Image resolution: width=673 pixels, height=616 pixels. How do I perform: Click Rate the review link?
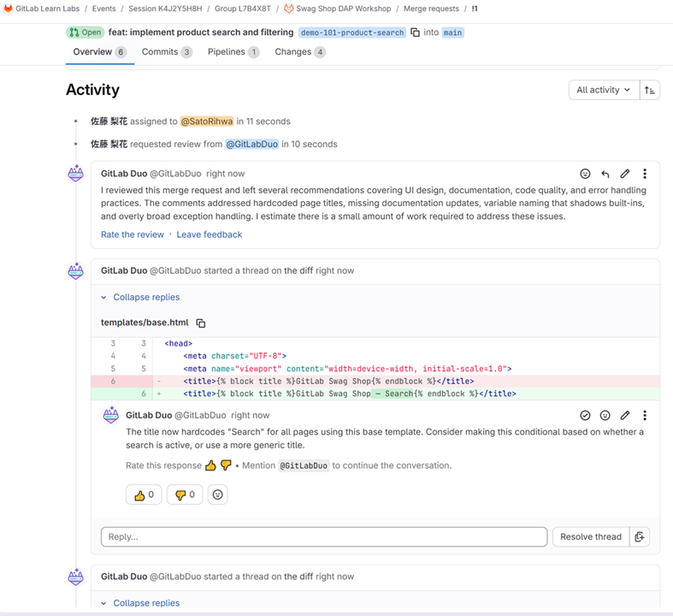[133, 234]
